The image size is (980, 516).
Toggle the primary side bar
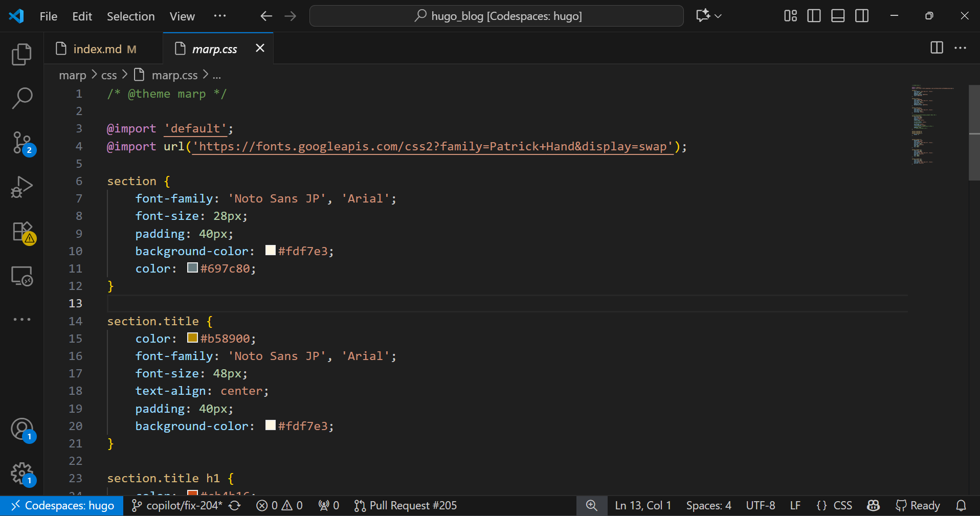click(814, 16)
